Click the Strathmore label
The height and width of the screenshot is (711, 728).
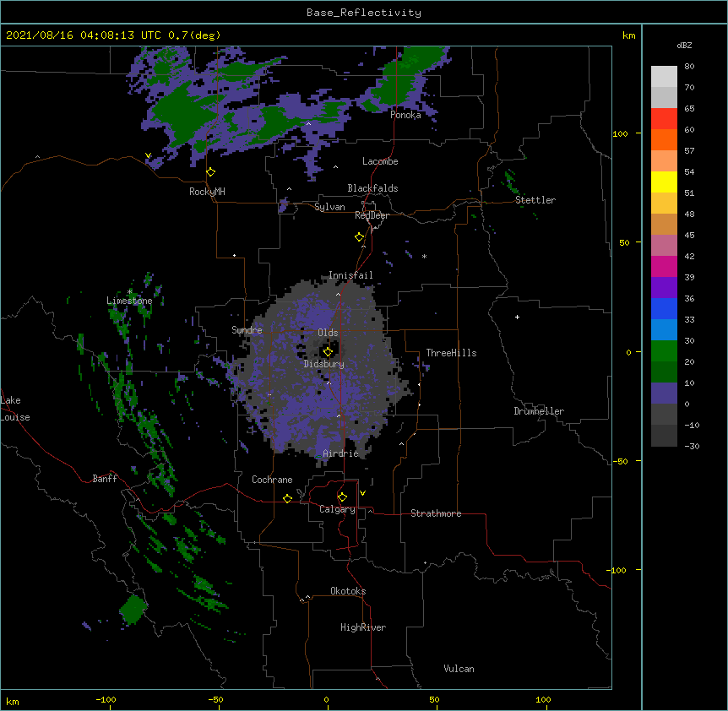coord(436,513)
